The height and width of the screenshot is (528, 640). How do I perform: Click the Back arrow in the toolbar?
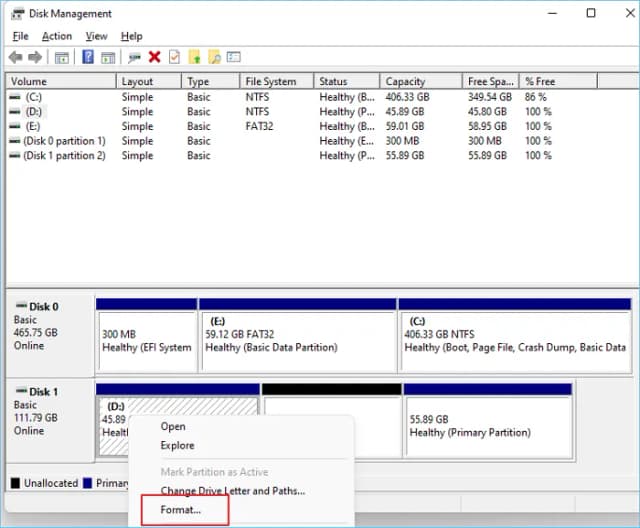coord(15,58)
